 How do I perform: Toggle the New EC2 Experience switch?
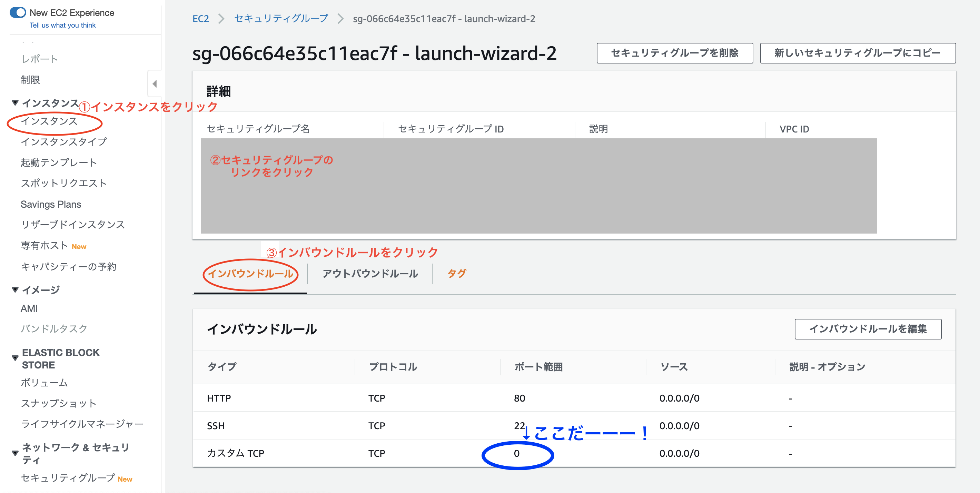click(x=18, y=12)
